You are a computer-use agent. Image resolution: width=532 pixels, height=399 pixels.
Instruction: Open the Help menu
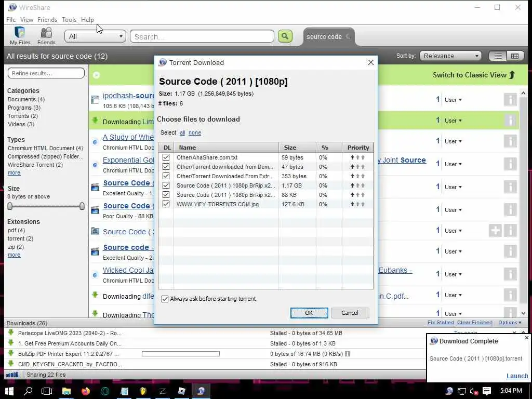click(87, 20)
